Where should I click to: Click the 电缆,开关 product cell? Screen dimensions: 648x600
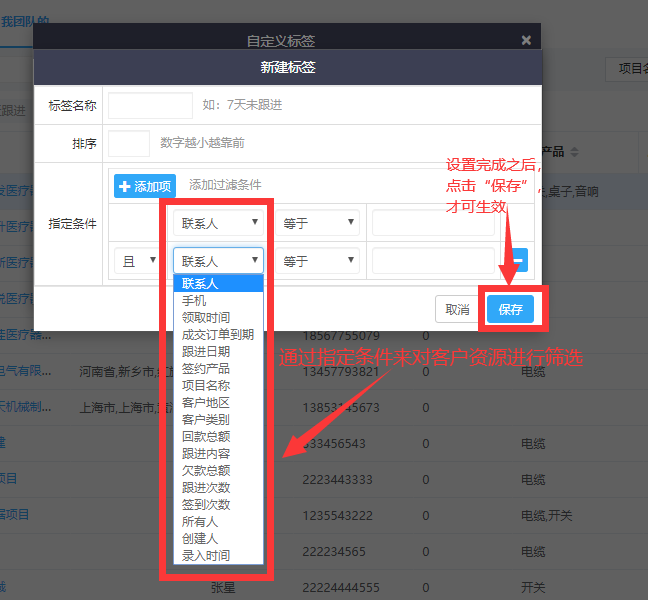coord(546,515)
